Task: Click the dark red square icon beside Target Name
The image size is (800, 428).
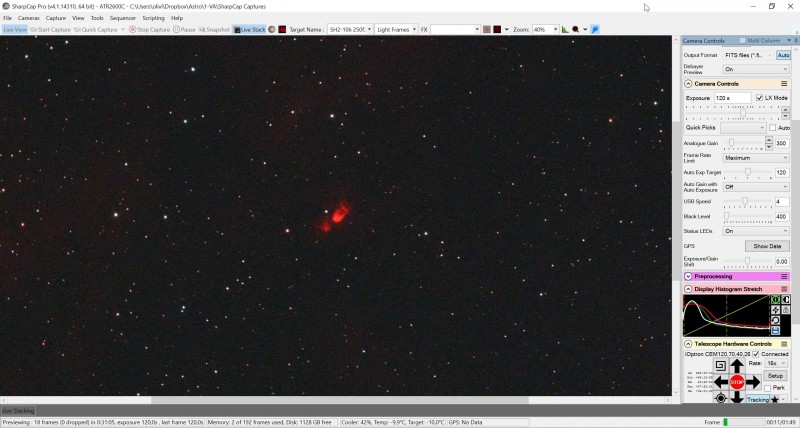Action: (282, 30)
